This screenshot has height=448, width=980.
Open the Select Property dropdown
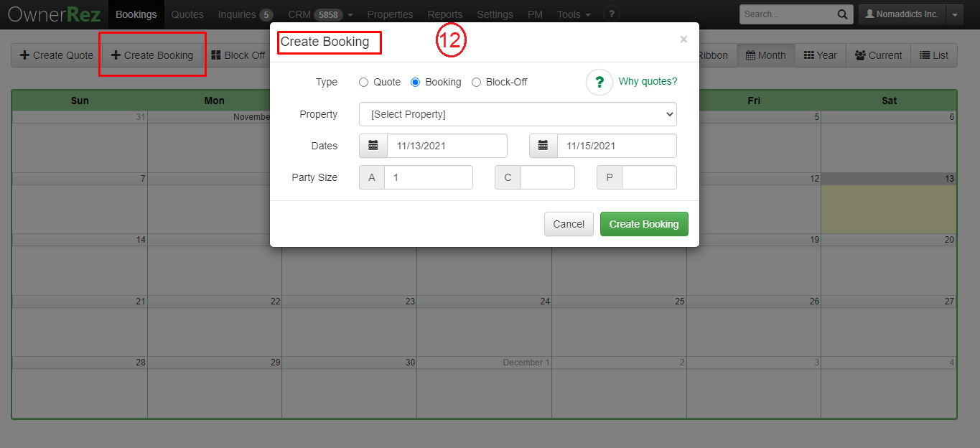pyautogui.click(x=518, y=114)
